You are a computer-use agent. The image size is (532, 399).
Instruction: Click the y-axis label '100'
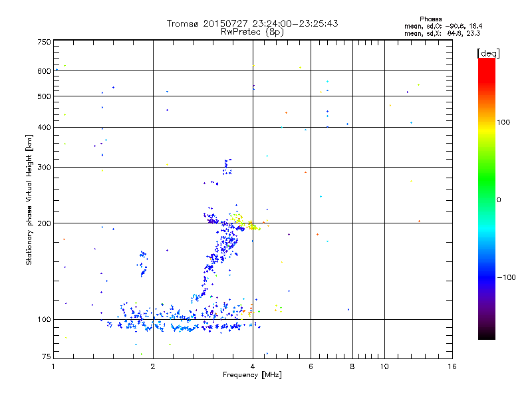point(44,319)
